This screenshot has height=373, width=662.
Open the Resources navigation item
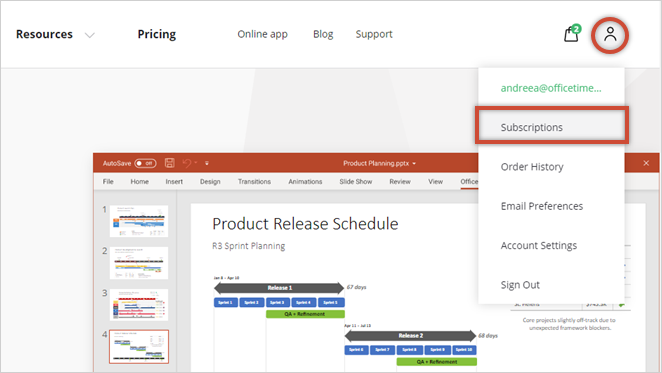44,34
